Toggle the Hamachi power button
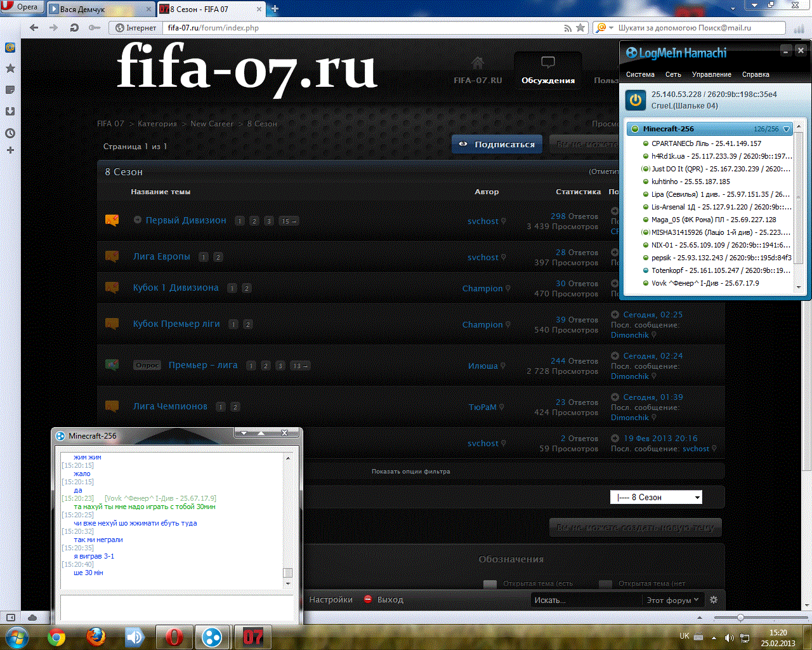Screen dimensions: 812x650 click(636, 100)
